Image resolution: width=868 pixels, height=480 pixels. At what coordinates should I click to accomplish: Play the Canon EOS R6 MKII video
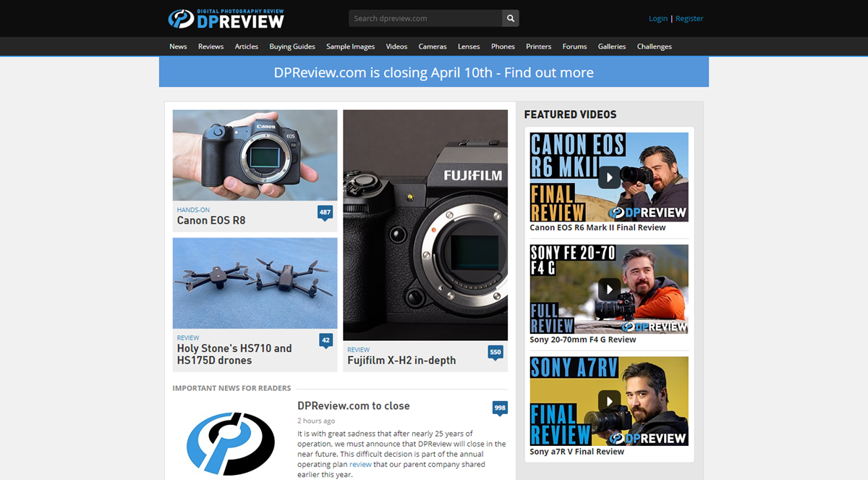pos(609,177)
